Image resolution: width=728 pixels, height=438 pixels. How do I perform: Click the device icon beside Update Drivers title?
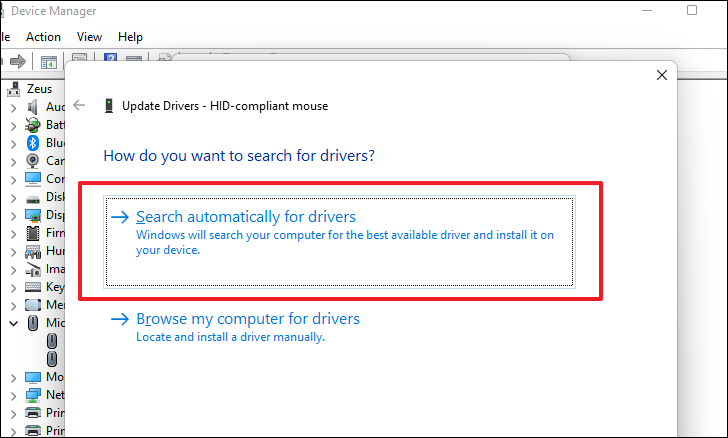click(x=109, y=106)
